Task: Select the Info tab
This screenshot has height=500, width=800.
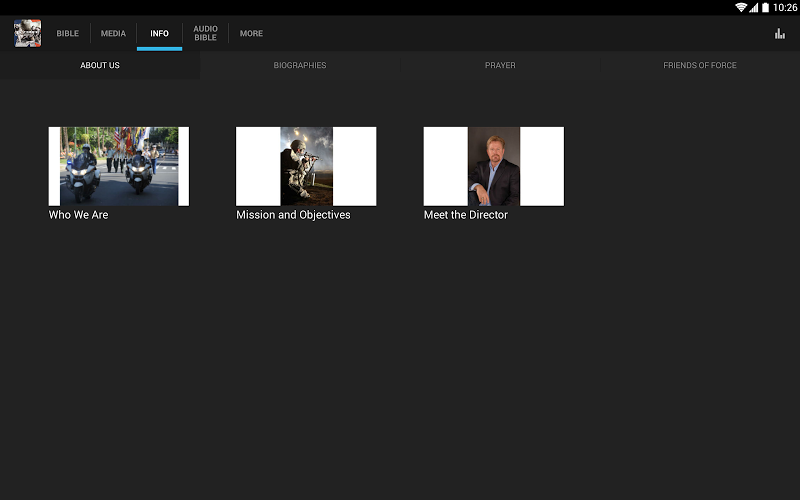Action: click(x=159, y=34)
